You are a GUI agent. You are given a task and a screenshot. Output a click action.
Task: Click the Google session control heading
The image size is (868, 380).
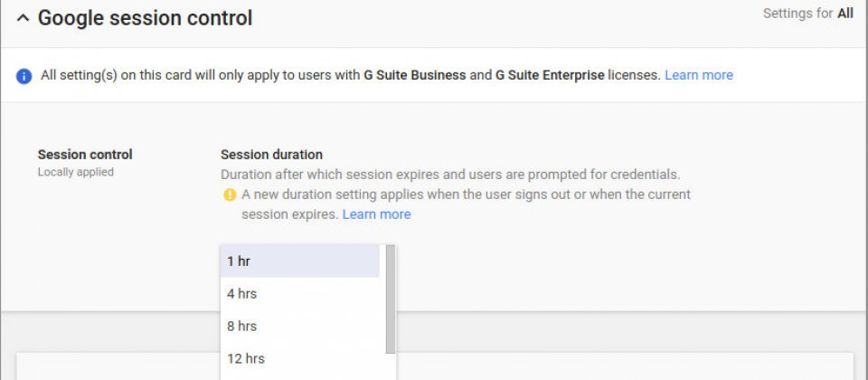point(145,18)
